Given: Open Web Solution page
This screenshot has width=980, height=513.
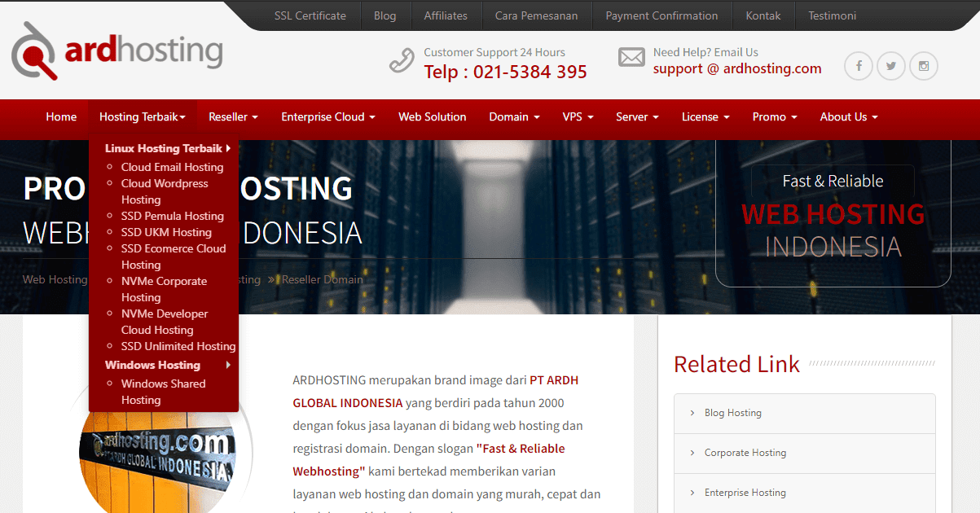Looking at the screenshot, I should pyautogui.click(x=432, y=116).
